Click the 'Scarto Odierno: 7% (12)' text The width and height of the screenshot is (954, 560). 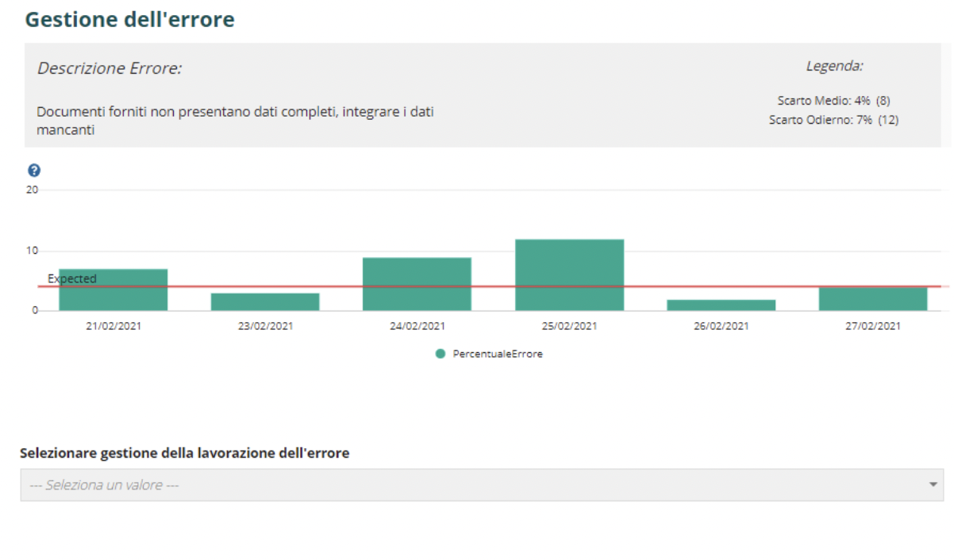pyautogui.click(x=834, y=120)
